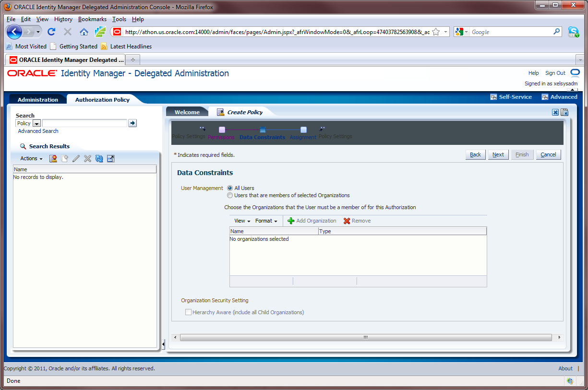588x390 pixels.
Task: Open the Firefox URL history dropdown
Action: point(446,32)
